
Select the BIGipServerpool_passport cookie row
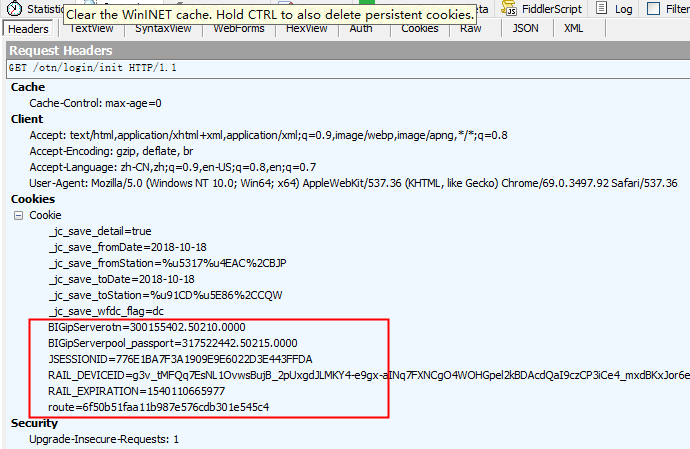pyautogui.click(x=172, y=343)
